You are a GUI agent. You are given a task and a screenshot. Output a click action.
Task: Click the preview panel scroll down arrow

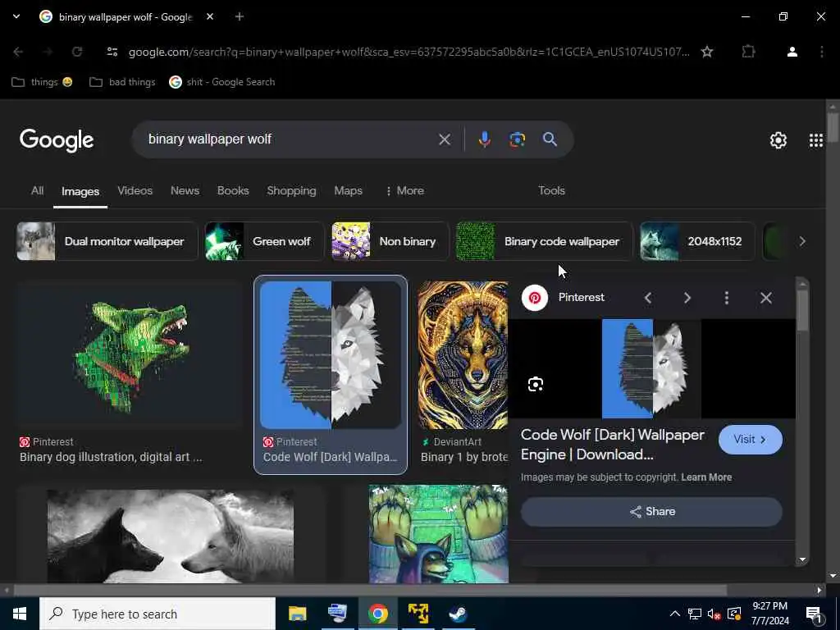pos(802,559)
